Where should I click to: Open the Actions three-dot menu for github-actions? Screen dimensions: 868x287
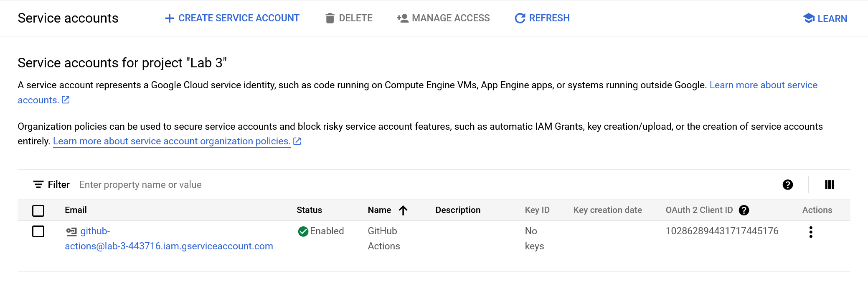810,232
